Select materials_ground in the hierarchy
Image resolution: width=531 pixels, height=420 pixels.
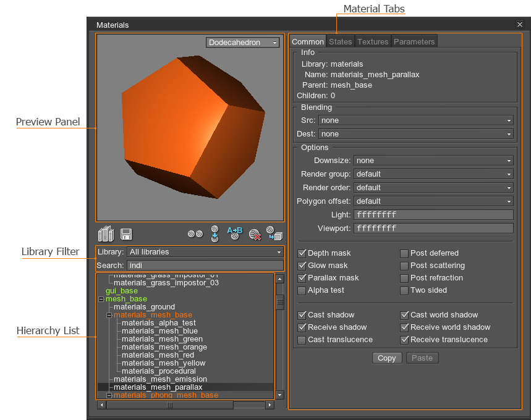pos(144,307)
